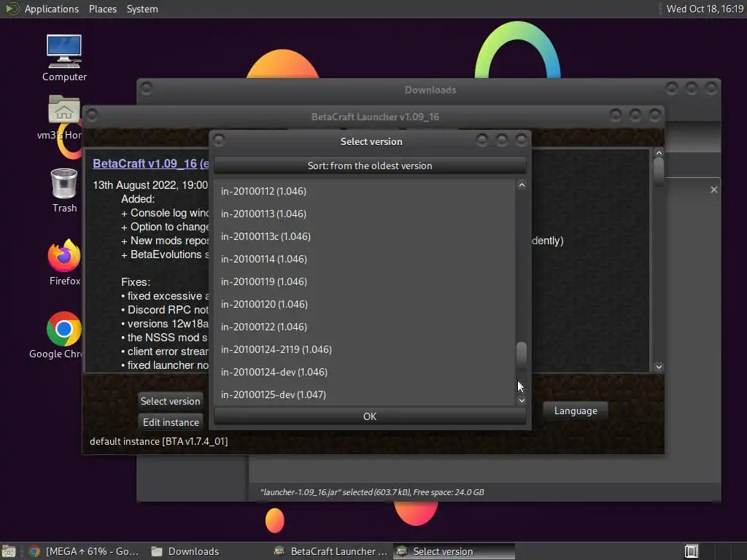The width and height of the screenshot is (747, 560).
Task: Switch to BetaCraft Launcher taskbar entry
Action: (331, 551)
